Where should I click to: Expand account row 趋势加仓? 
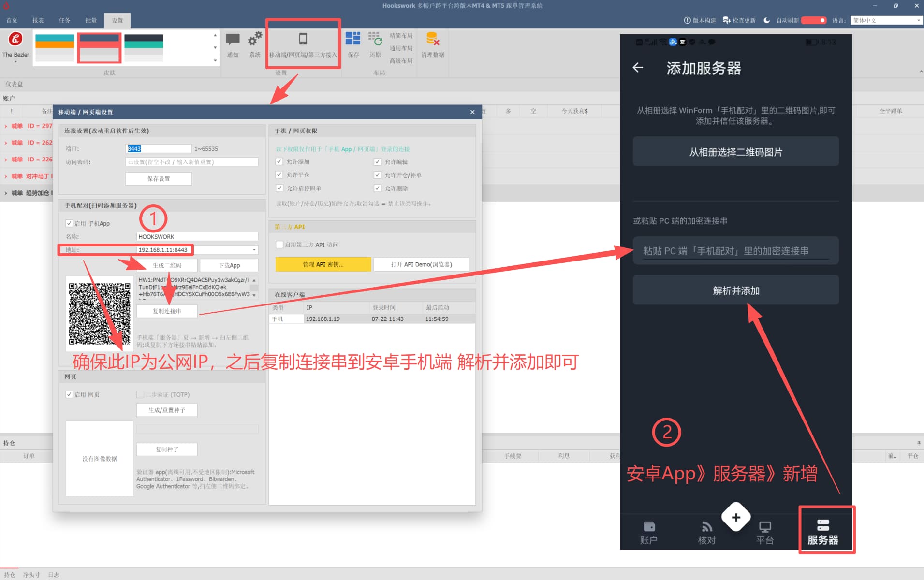[6, 193]
